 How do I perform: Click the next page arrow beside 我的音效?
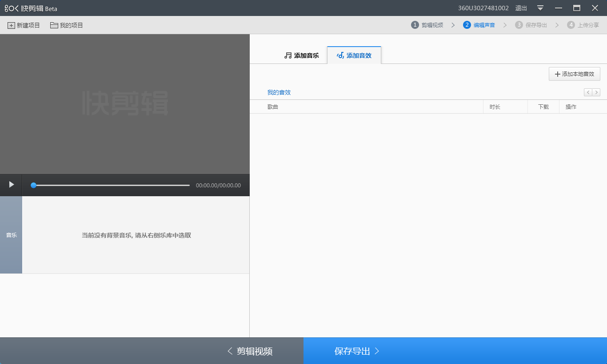pyautogui.click(x=596, y=92)
